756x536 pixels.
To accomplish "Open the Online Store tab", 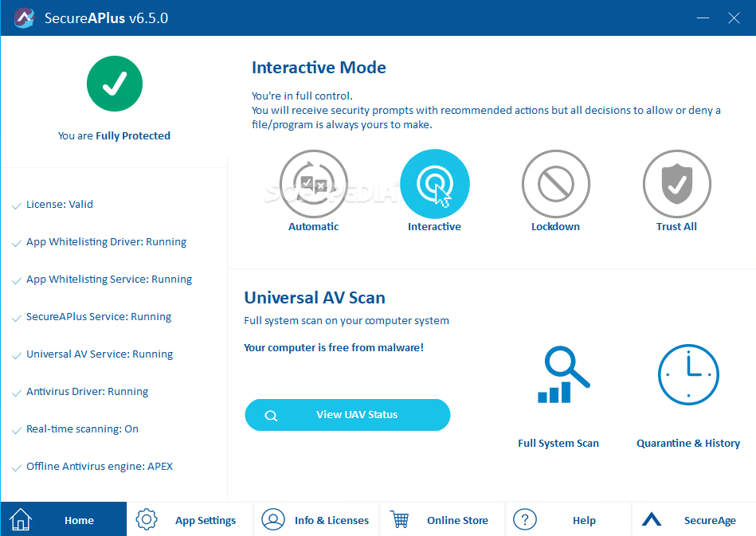I will click(442, 519).
